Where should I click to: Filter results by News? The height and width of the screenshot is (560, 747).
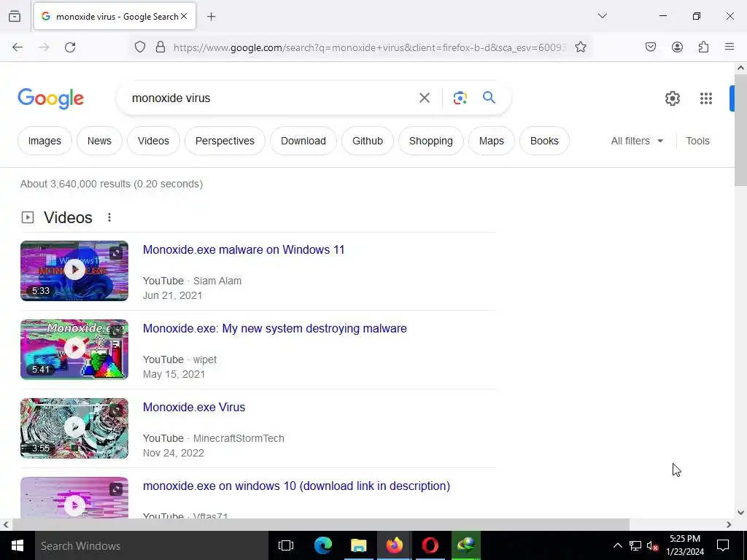[99, 141]
